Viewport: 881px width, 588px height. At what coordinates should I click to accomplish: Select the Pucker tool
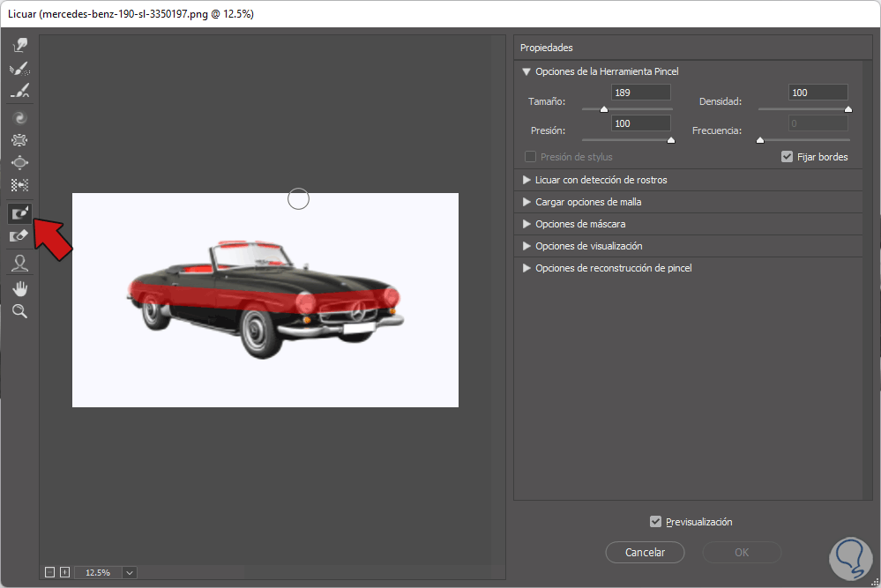[19, 140]
